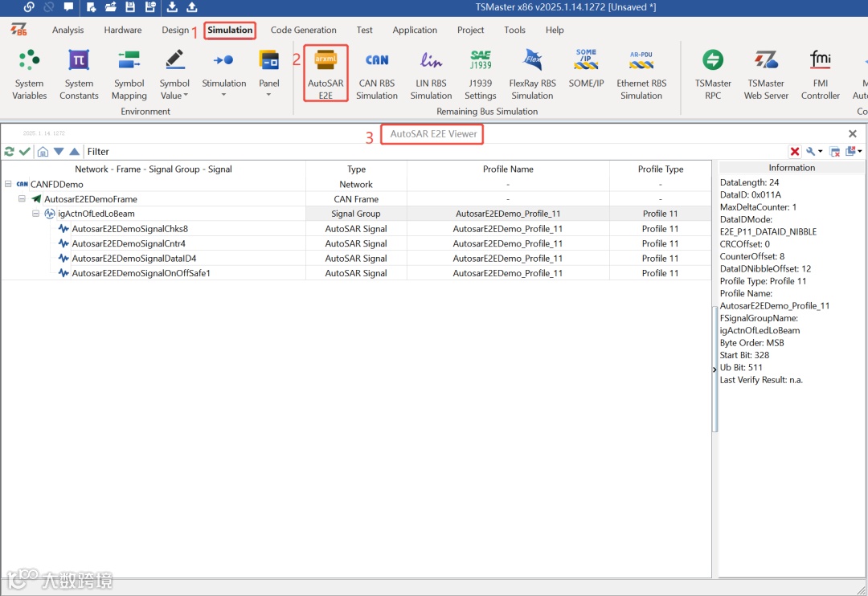Create a new project with the new-file icon
The height and width of the screenshot is (596, 868).
[92, 7]
